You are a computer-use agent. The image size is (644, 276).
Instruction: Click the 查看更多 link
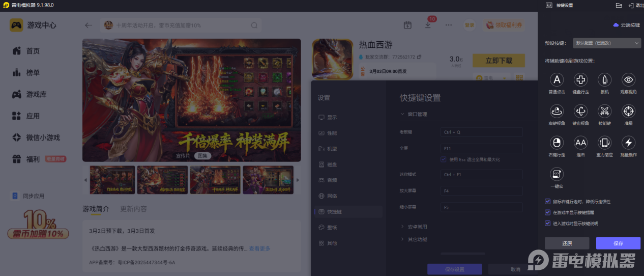259,249
